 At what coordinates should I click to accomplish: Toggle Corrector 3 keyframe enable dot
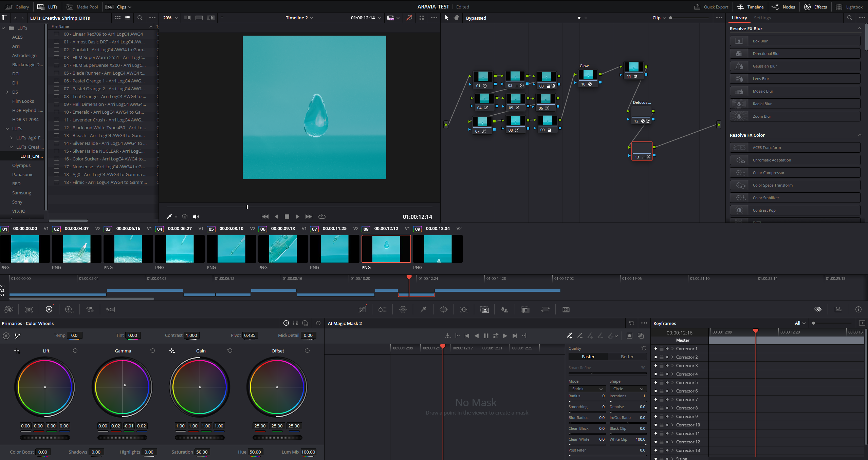[655, 366]
